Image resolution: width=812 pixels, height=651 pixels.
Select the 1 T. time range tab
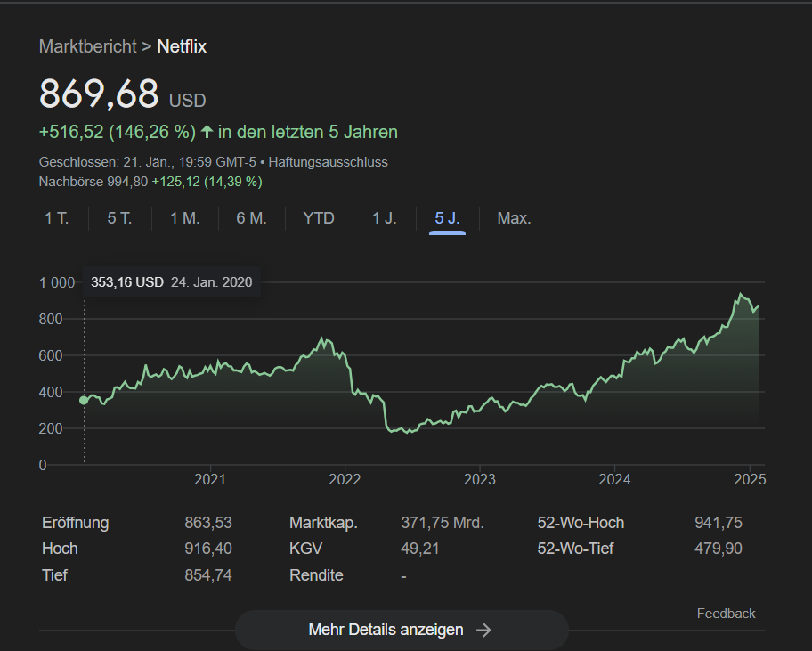coord(57,218)
